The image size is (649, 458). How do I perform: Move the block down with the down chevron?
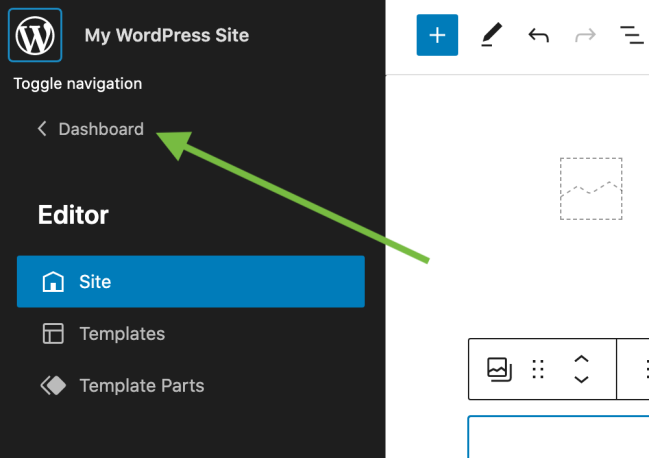coord(581,380)
